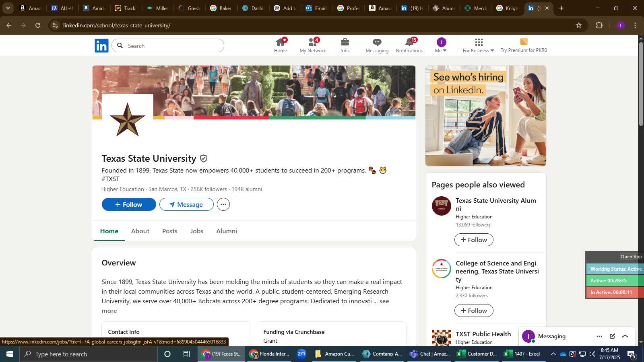
Task: Open Chrome profile avatar
Action: pos(621,25)
